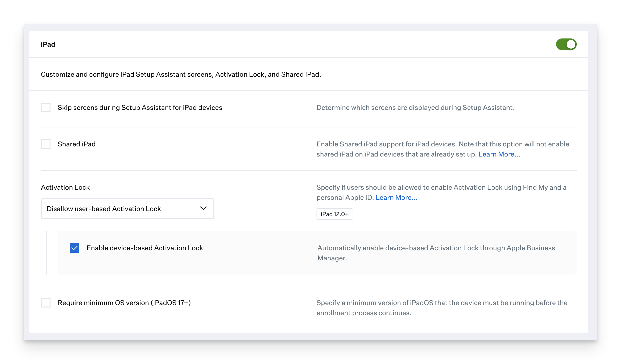Click 'Skip screens during Setup Assistant' label text
Viewport: 621px width, 364px height.
click(x=140, y=108)
